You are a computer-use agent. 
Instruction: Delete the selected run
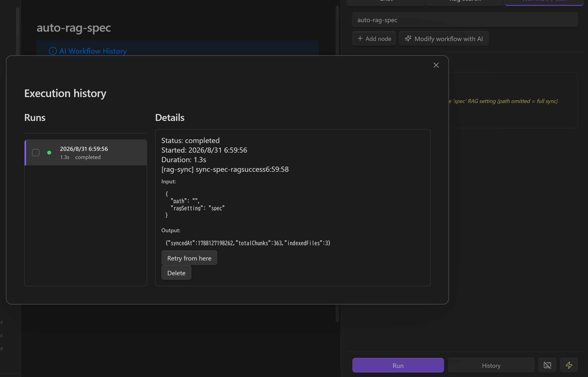[176, 273]
